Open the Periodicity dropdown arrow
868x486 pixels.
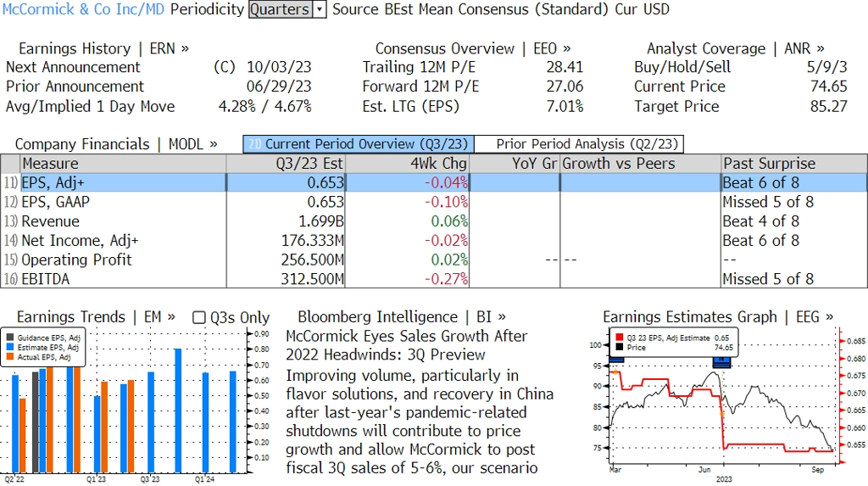coord(320,9)
